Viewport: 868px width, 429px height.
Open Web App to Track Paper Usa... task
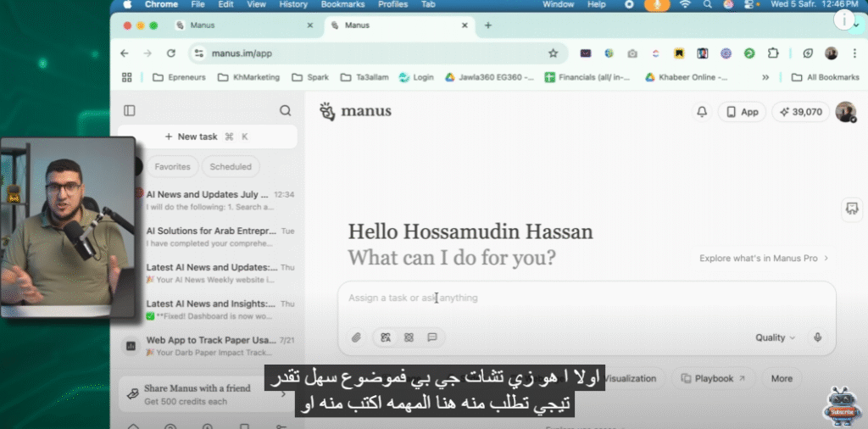[x=209, y=346]
